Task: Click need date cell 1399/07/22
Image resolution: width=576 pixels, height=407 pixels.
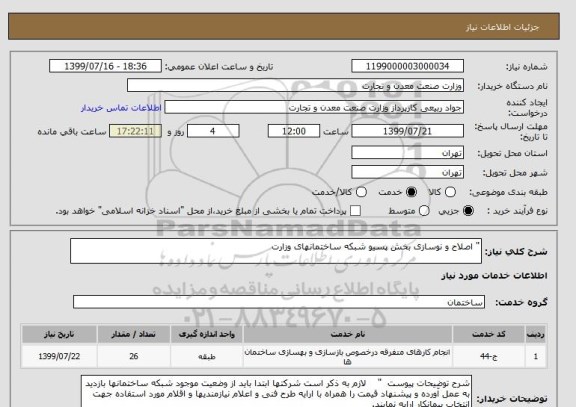Action: tap(59, 356)
